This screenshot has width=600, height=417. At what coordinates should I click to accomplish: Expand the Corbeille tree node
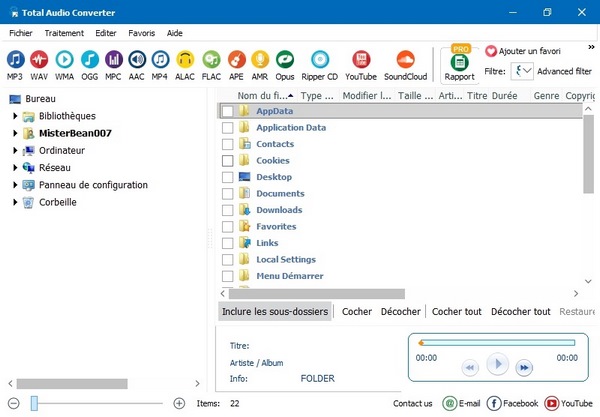(x=15, y=202)
